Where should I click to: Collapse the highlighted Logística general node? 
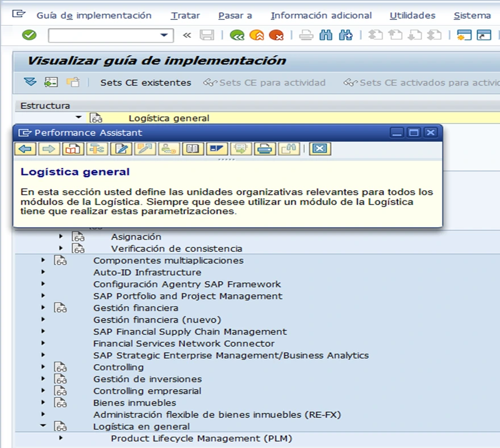(x=78, y=118)
